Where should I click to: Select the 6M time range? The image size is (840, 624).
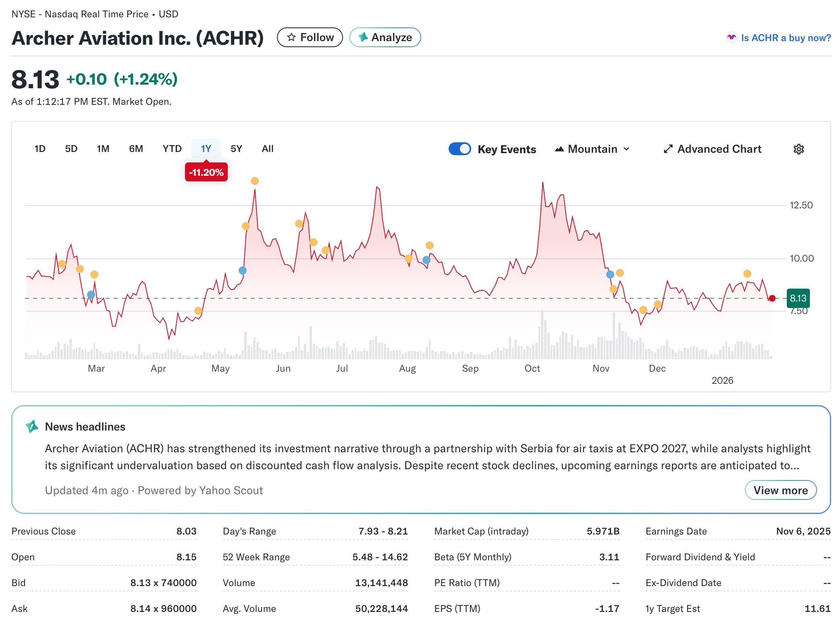[x=136, y=149]
